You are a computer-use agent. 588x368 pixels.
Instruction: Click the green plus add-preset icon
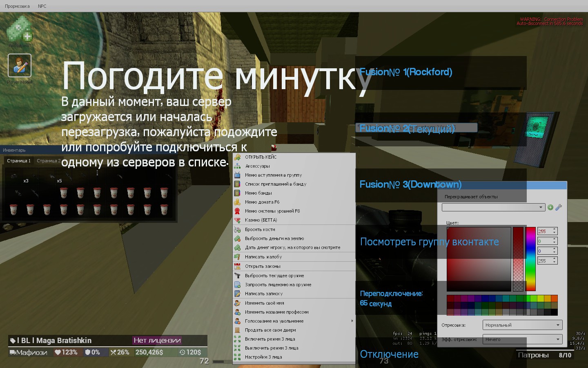click(x=550, y=207)
